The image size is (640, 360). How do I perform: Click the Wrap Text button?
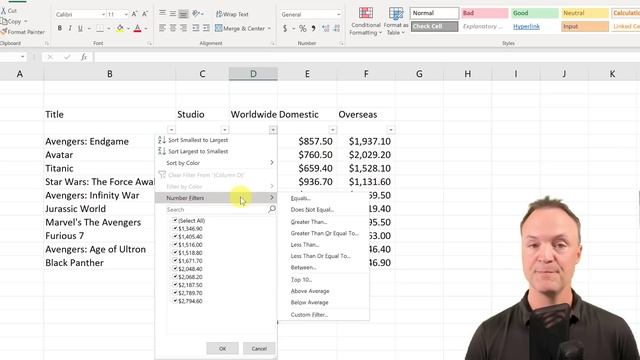pos(232,14)
